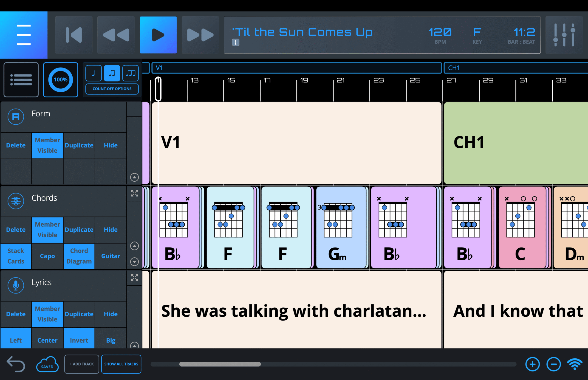588x380 pixels.
Task: Click the Chords track up arrow
Action: [x=135, y=246]
